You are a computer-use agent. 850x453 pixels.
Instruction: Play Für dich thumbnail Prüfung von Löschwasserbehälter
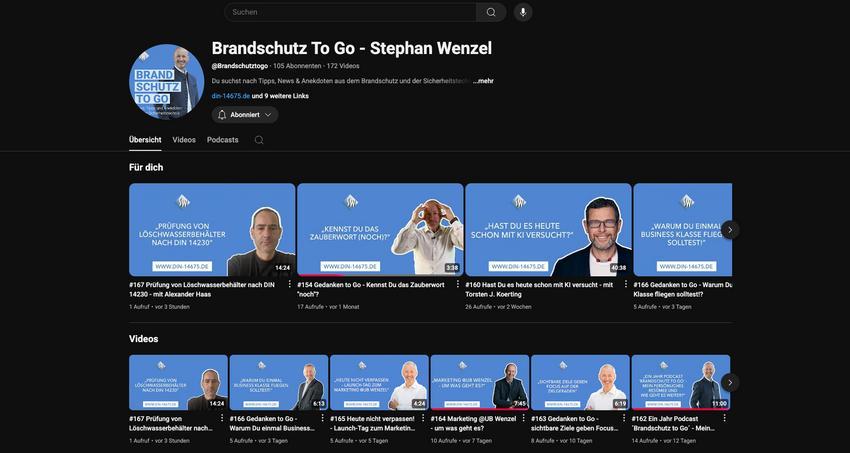[x=212, y=230]
